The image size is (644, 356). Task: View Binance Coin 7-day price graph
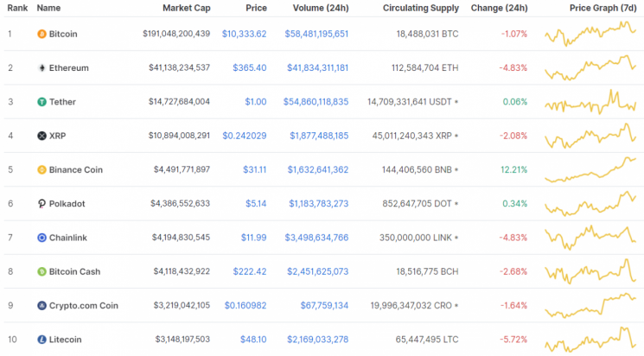pyautogui.click(x=590, y=170)
